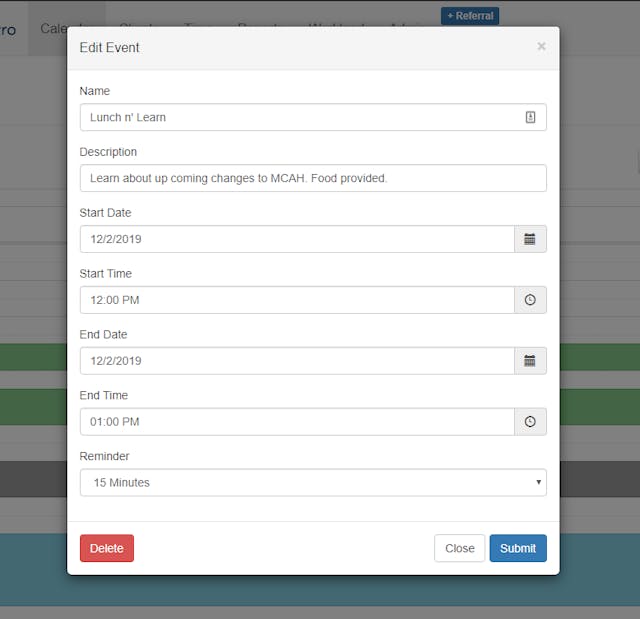This screenshot has height=619, width=640.
Task: Open the End Time clock picker icon
Action: pyautogui.click(x=530, y=422)
